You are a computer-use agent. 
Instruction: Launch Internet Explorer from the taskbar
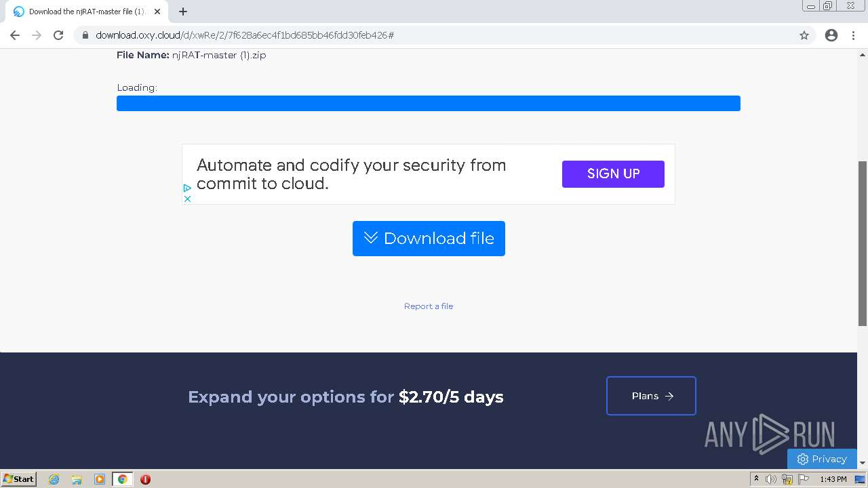[x=54, y=479]
